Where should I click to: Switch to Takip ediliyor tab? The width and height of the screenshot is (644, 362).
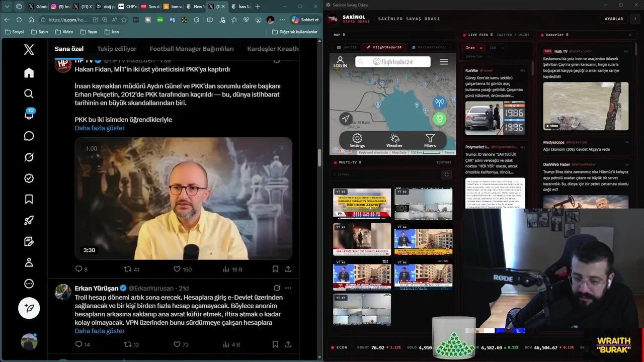pyautogui.click(x=117, y=49)
